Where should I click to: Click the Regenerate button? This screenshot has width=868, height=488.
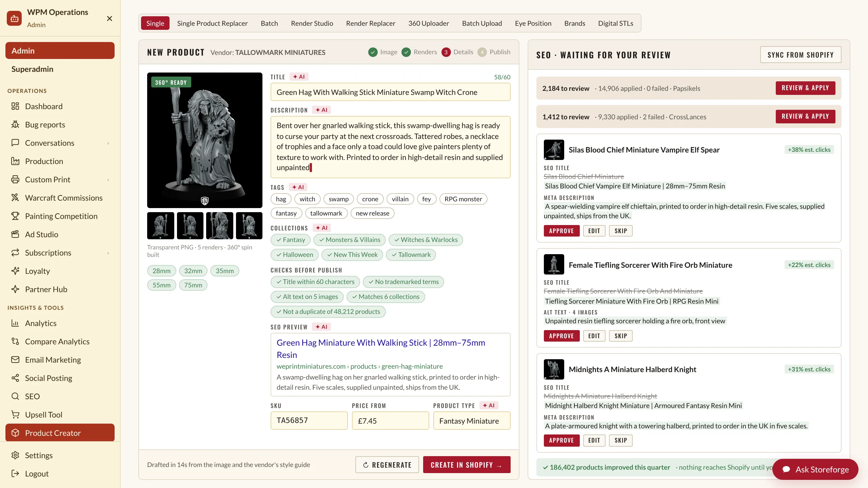(387, 465)
